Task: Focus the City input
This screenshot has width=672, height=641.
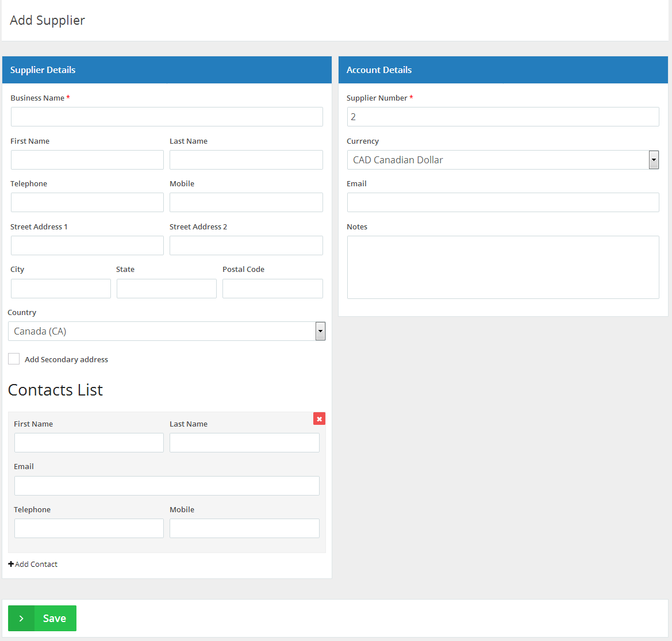Action: click(61, 289)
